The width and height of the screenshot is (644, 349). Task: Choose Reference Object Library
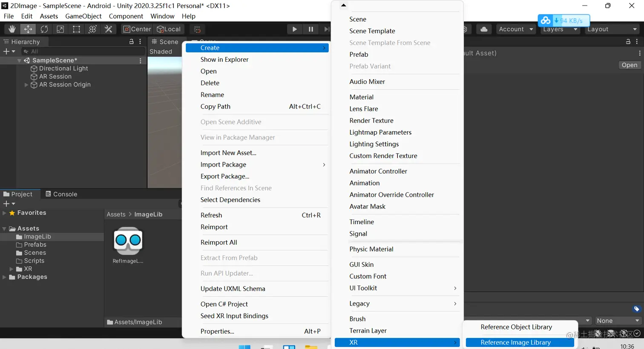(520, 327)
